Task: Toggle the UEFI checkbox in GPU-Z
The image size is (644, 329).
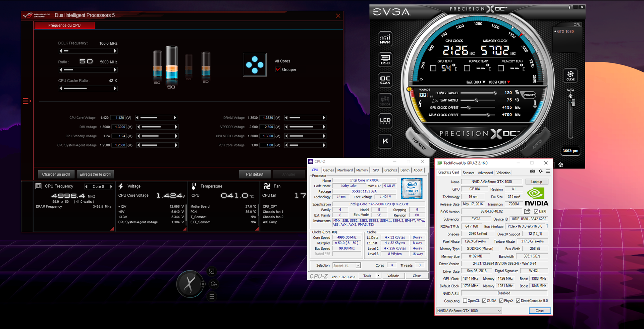Action: (x=536, y=211)
